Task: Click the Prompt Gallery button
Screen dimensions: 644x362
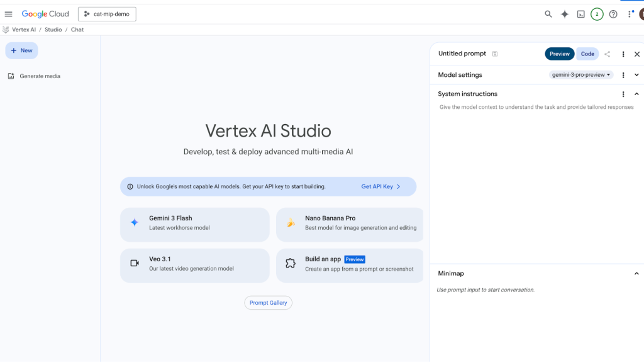Action: [x=268, y=303]
